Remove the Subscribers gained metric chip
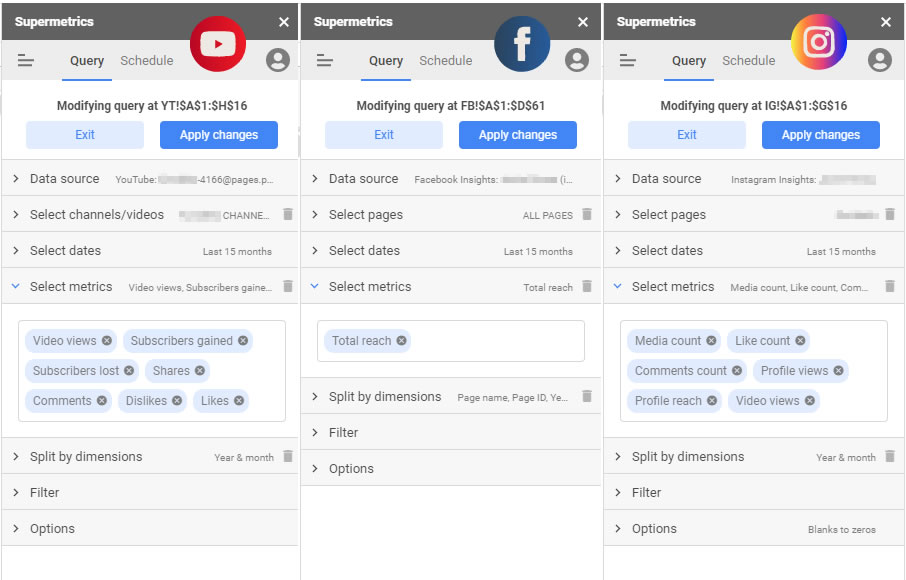Viewport: 906px width, 580px height. pyautogui.click(x=243, y=341)
